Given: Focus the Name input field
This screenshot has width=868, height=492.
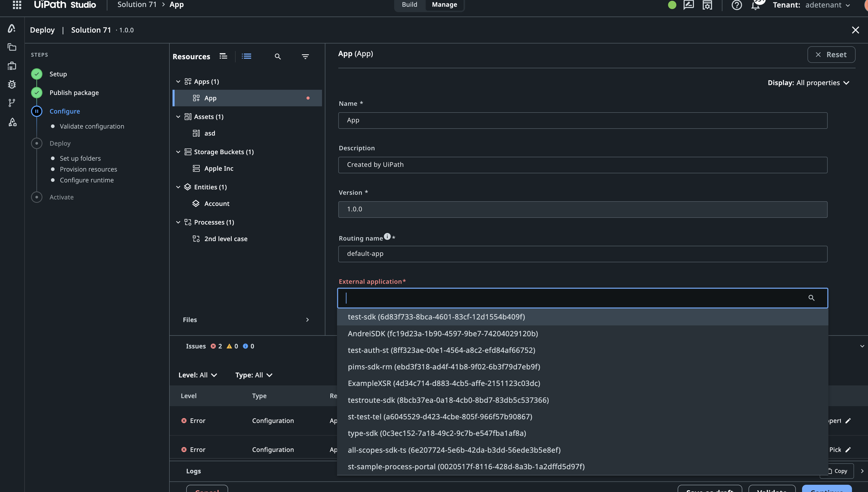Looking at the screenshot, I should click(x=582, y=120).
